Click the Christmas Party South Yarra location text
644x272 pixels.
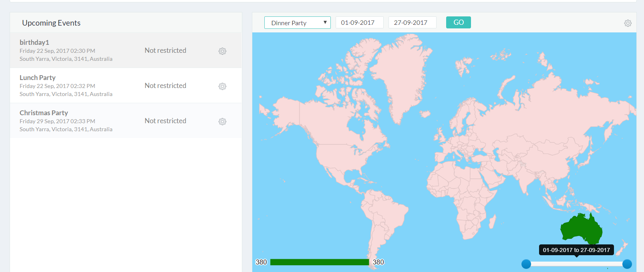[x=66, y=129]
